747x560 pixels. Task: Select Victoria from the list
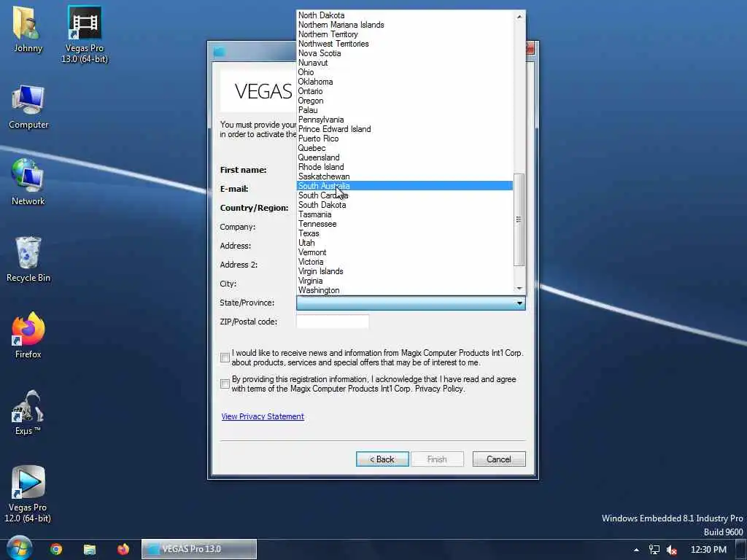click(x=404, y=262)
